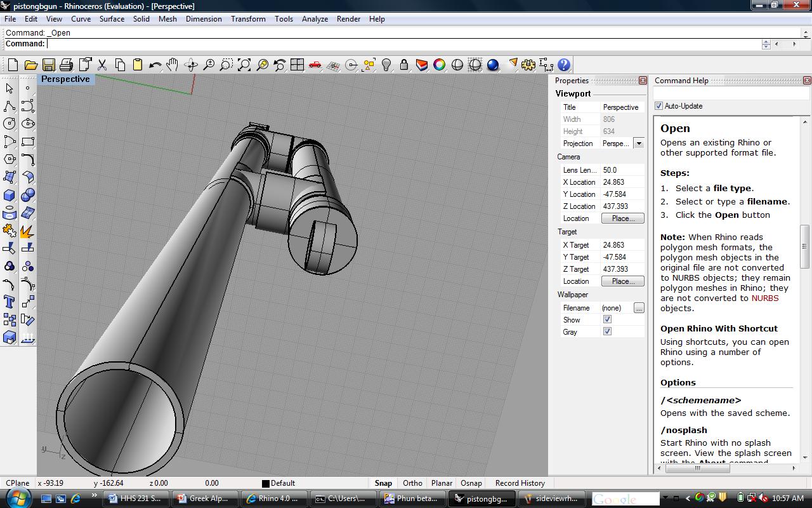Viewport: 812px width, 508px height.
Task: Select the Pan (hand) tool in toolbar
Action: pyautogui.click(x=173, y=65)
